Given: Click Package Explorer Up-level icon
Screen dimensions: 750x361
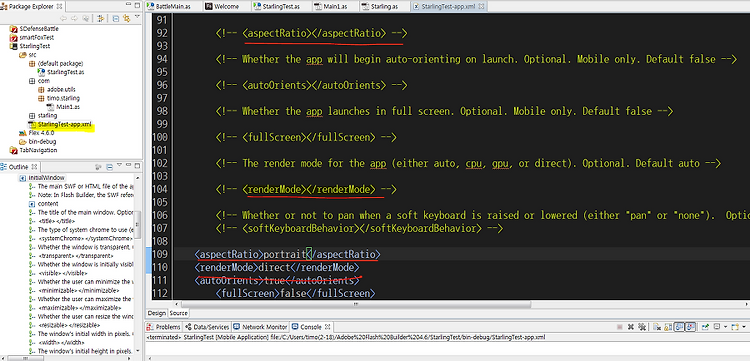Looking at the screenshot, I should 86,18.
